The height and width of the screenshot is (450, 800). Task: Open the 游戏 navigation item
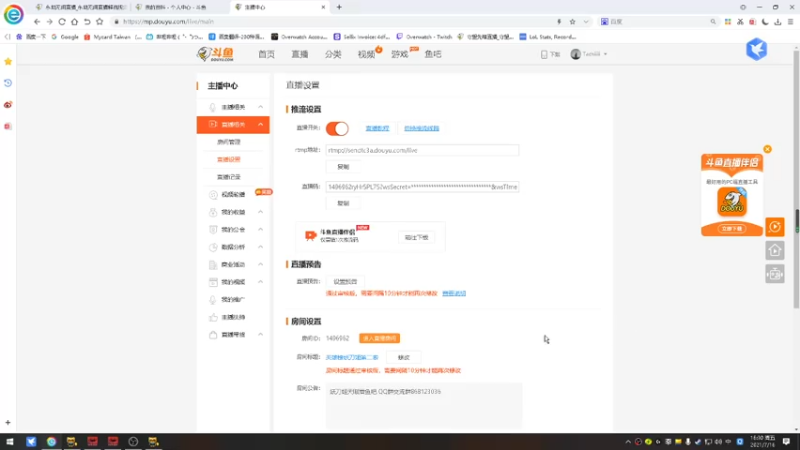point(399,54)
